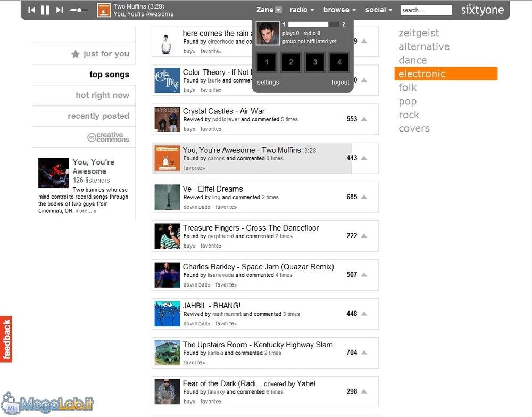
Task: Play Treasure Fingers album art
Action: point(167,236)
